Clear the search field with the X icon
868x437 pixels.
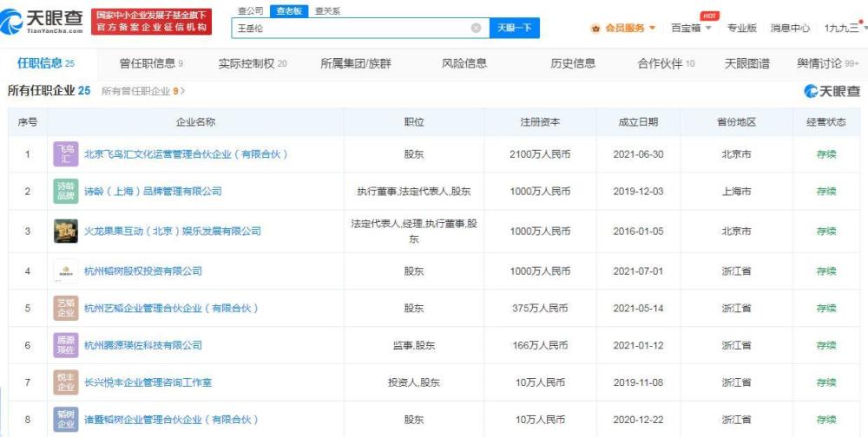tap(476, 29)
